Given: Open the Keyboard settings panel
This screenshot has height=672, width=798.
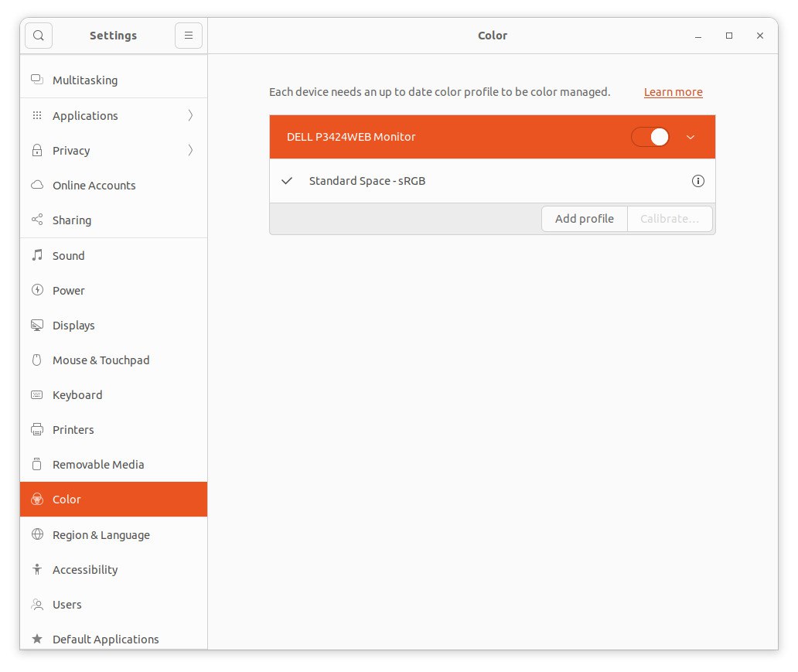Looking at the screenshot, I should (x=114, y=395).
